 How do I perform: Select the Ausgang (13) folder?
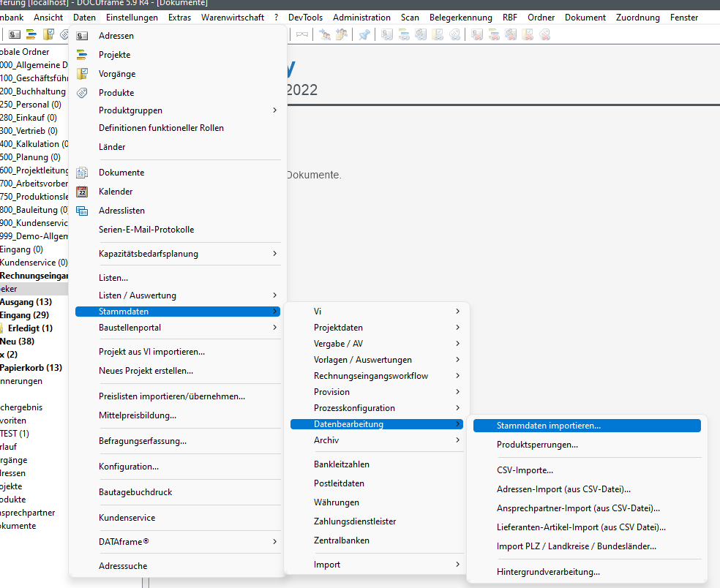click(26, 302)
